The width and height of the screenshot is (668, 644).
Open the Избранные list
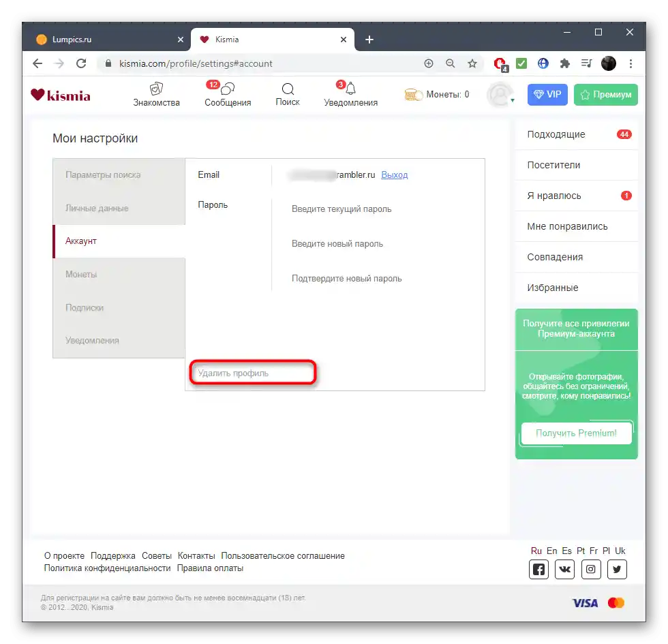pyautogui.click(x=577, y=288)
